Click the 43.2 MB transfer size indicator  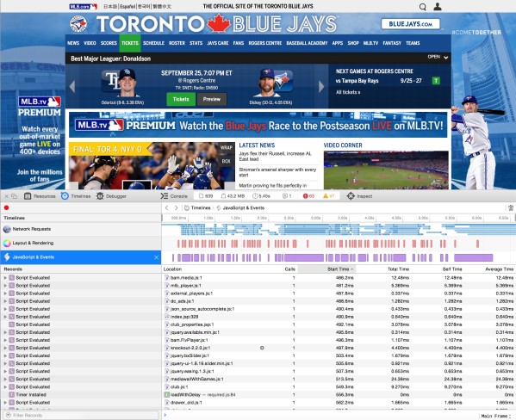pyautogui.click(x=233, y=196)
